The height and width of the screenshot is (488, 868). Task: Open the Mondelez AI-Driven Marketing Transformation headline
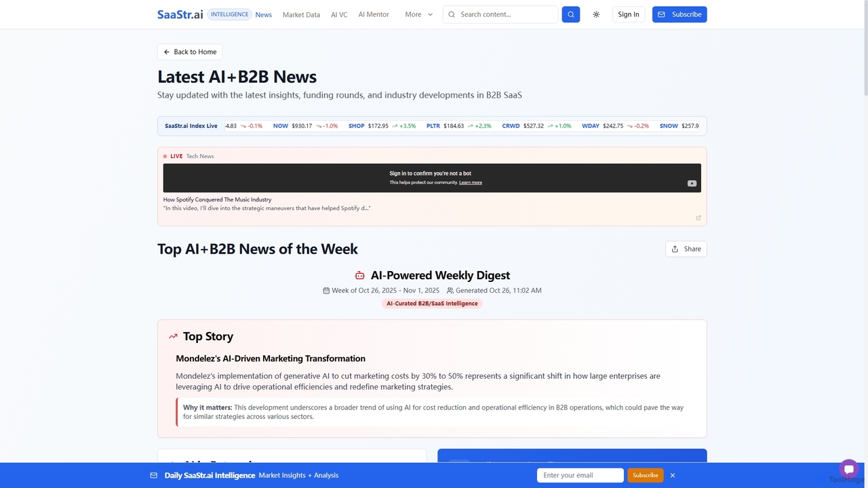pyautogui.click(x=271, y=359)
